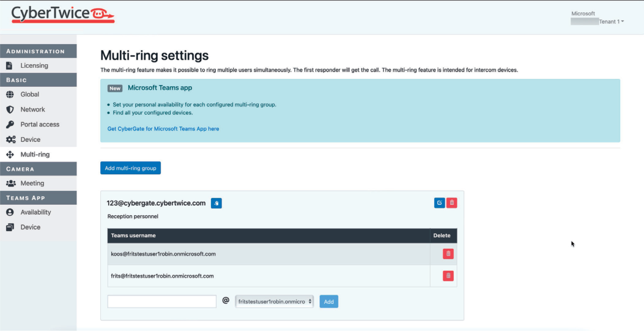Click the Microsoft label above tenant
The image size is (644, 332).
(x=583, y=13)
